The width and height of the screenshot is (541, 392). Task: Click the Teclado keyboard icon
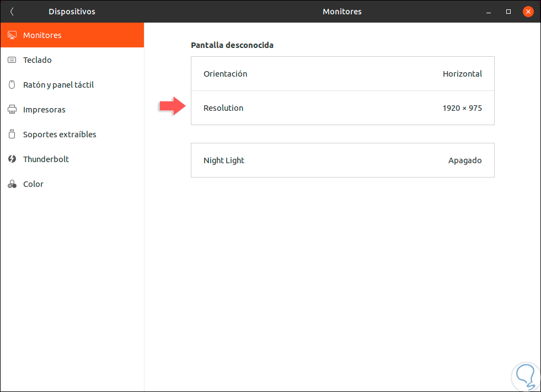coord(12,60)
